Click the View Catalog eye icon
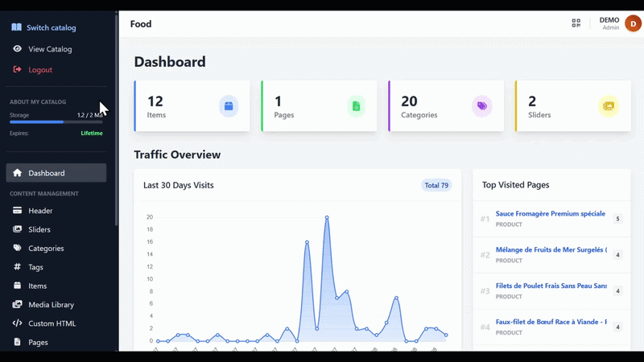This screenshot has height=362, width=644. point(17,48)
